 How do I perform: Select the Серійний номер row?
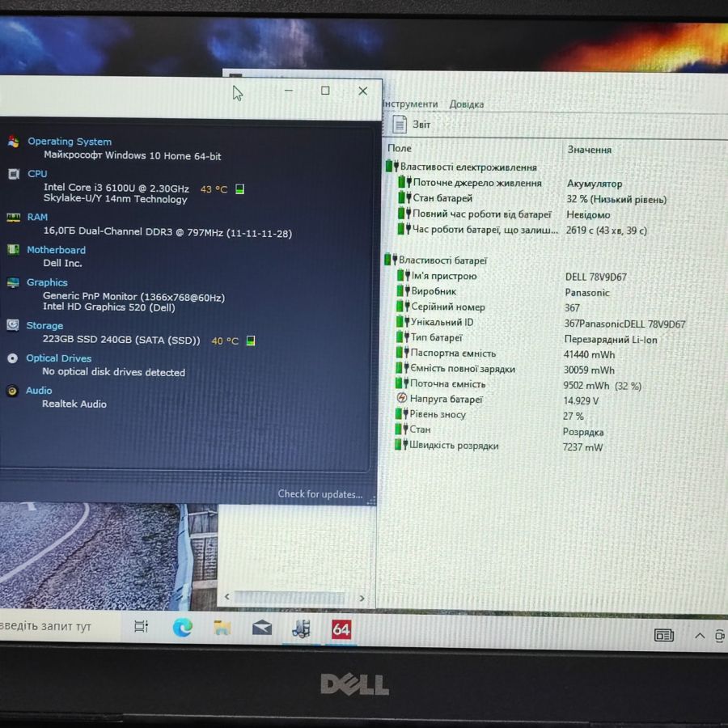coord(489,307)
